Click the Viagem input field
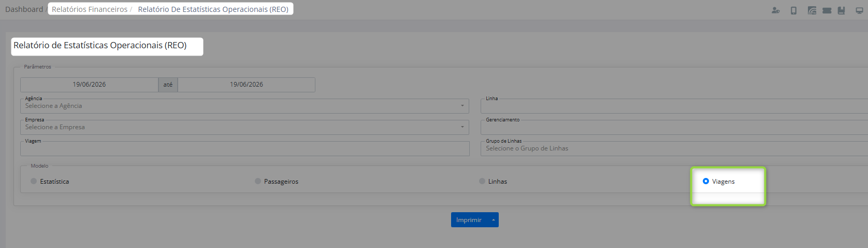This screenshot has height=248, width=868. coord(244,148)
